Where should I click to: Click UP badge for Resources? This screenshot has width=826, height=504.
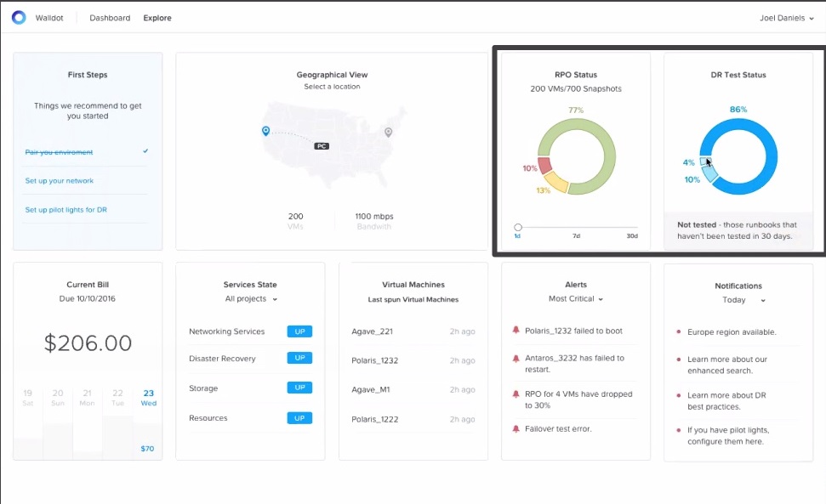tap(299, 418)
